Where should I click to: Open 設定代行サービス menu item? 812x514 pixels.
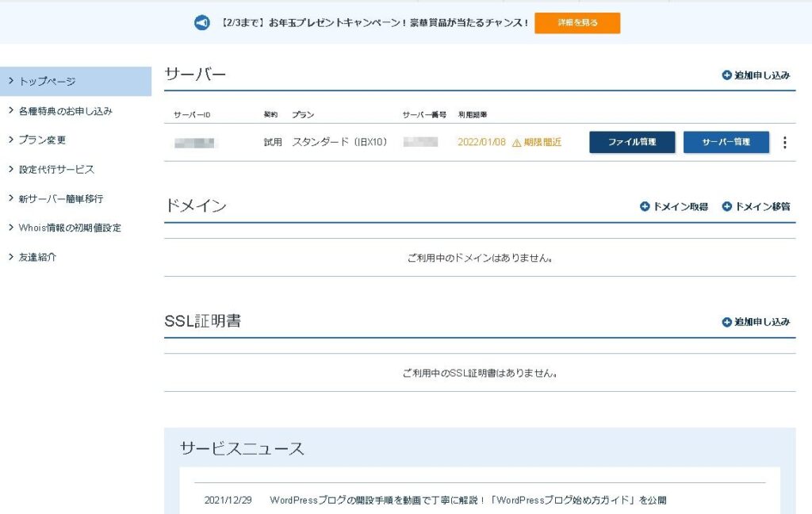click(56, 169)
